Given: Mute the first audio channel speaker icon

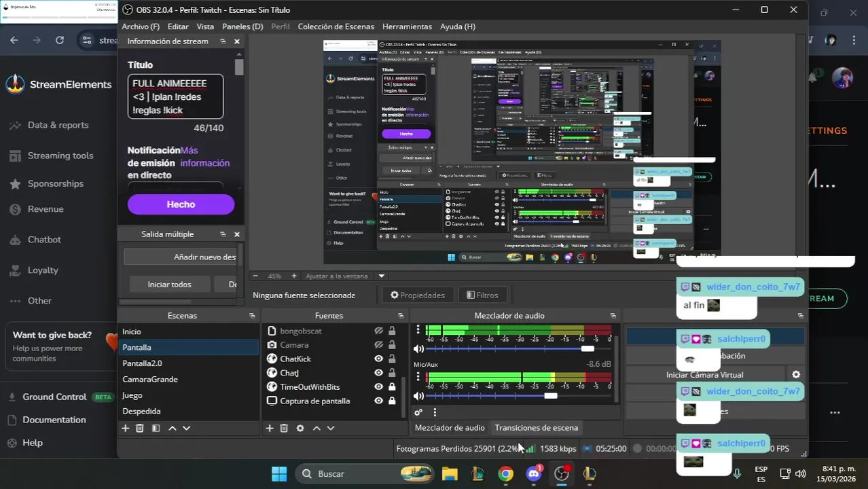Looking at the screenshot, I should 418,349.
